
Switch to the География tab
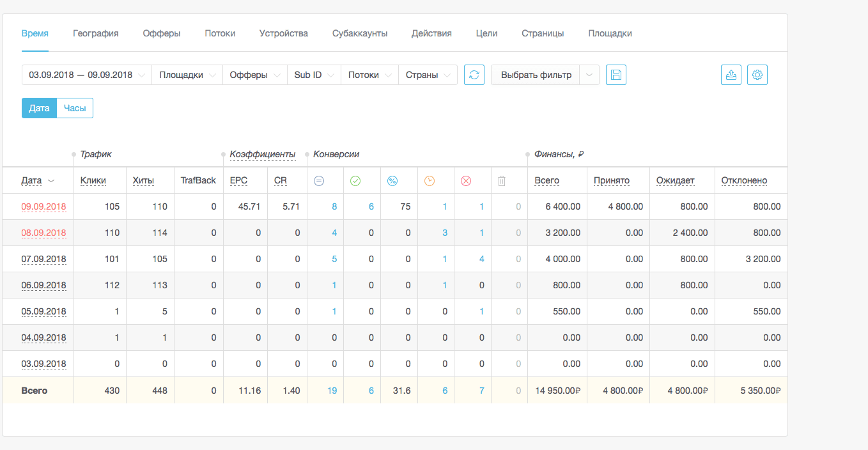pos(96,33)
